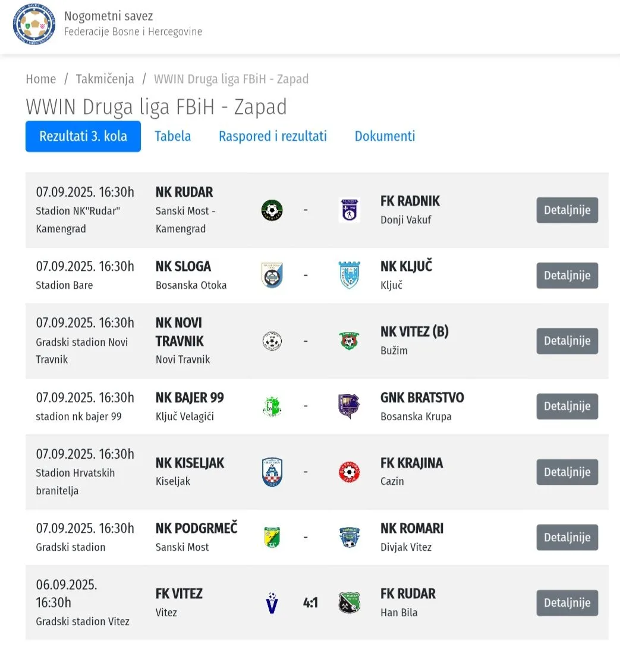Select the Rezultati 3. kola tab
The image size is (620, 672).
(x=83, y=136)
